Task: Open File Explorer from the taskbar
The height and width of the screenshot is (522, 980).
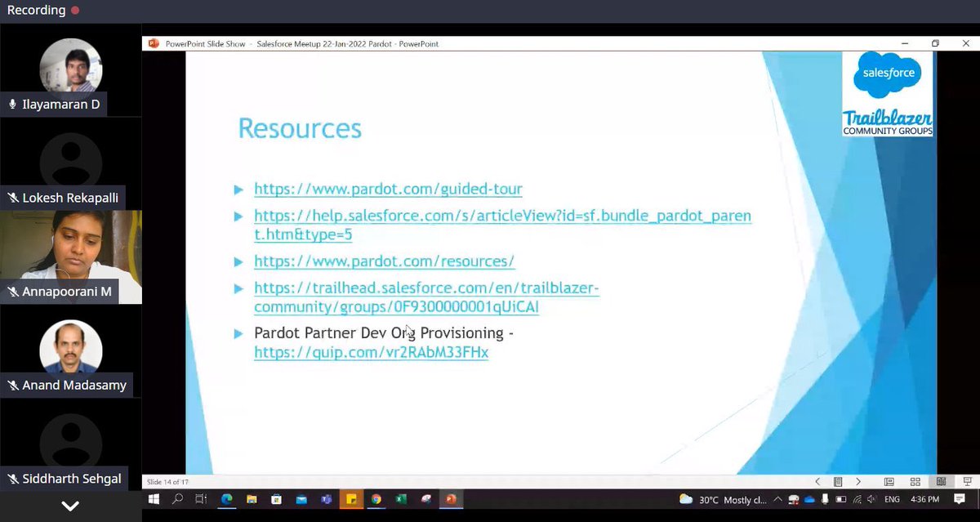Action: tap(252, 499)
